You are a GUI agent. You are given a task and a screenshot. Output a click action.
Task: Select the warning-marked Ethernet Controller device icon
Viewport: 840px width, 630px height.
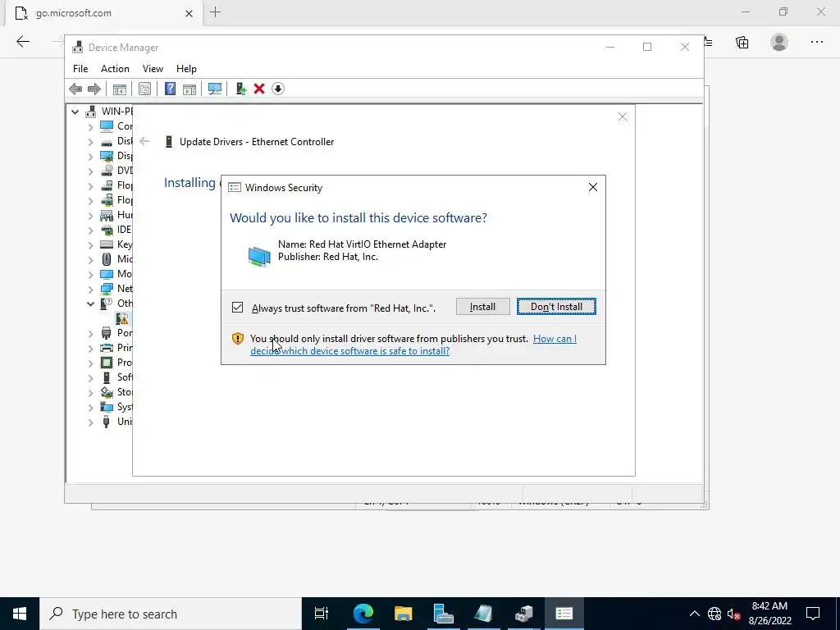click(122, 318)
